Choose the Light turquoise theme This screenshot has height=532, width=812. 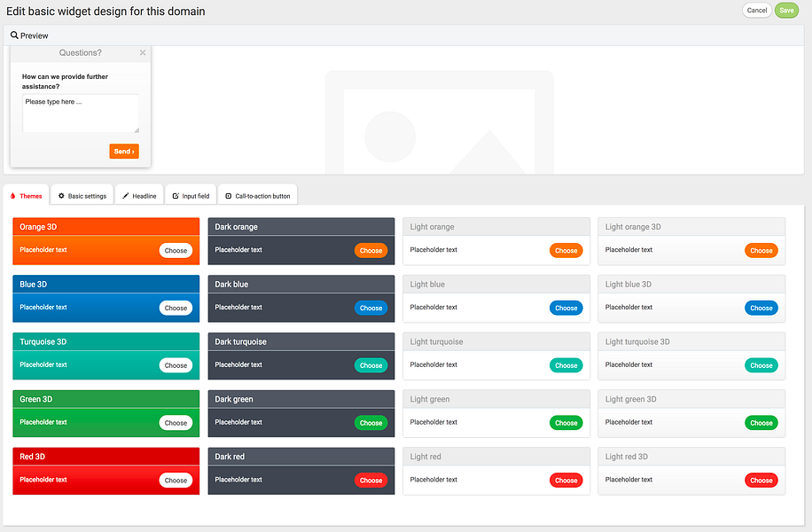(x=566, y=365)
